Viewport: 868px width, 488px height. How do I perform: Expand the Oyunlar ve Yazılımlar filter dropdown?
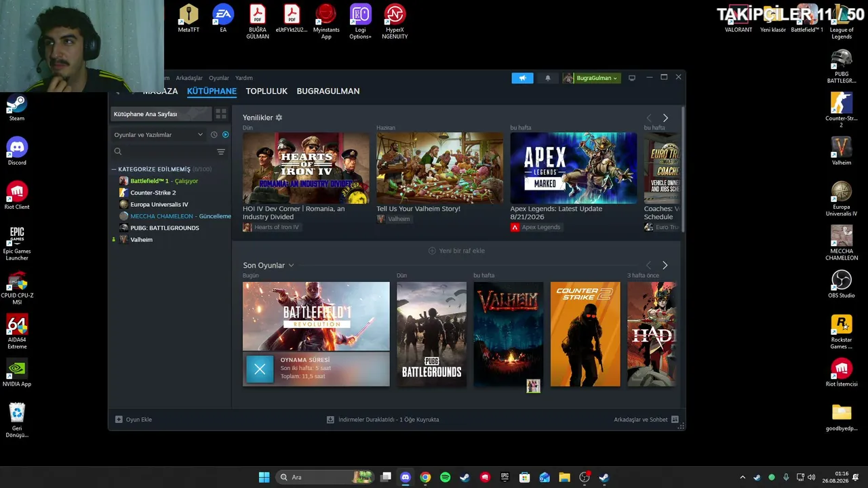(x=159, y=135)
